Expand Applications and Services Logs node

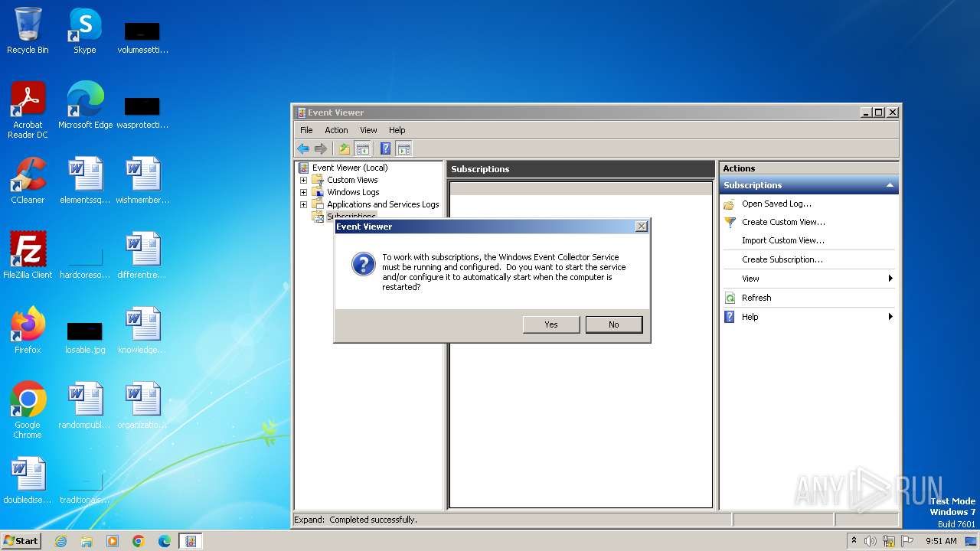pyautogui.click(x=303, y=204)
